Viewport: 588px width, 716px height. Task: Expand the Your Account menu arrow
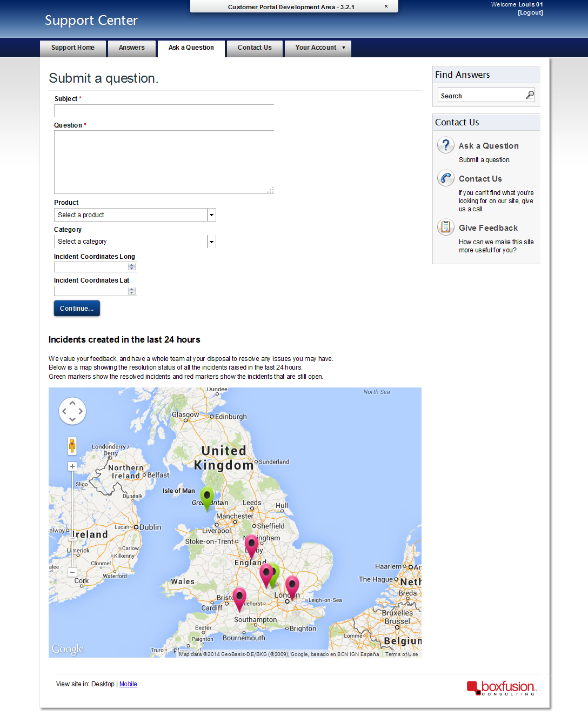(x=344, y=48)
